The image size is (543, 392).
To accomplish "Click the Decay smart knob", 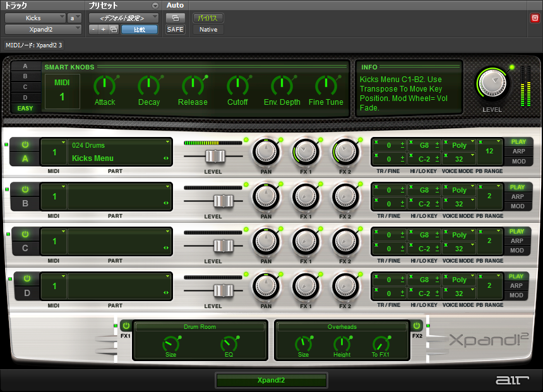I will click(149, 86).
